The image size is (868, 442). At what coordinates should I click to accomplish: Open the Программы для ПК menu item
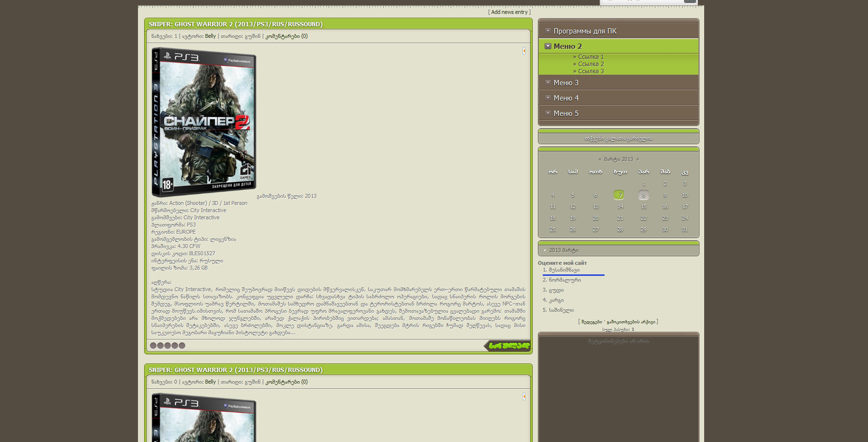point(585,31)
